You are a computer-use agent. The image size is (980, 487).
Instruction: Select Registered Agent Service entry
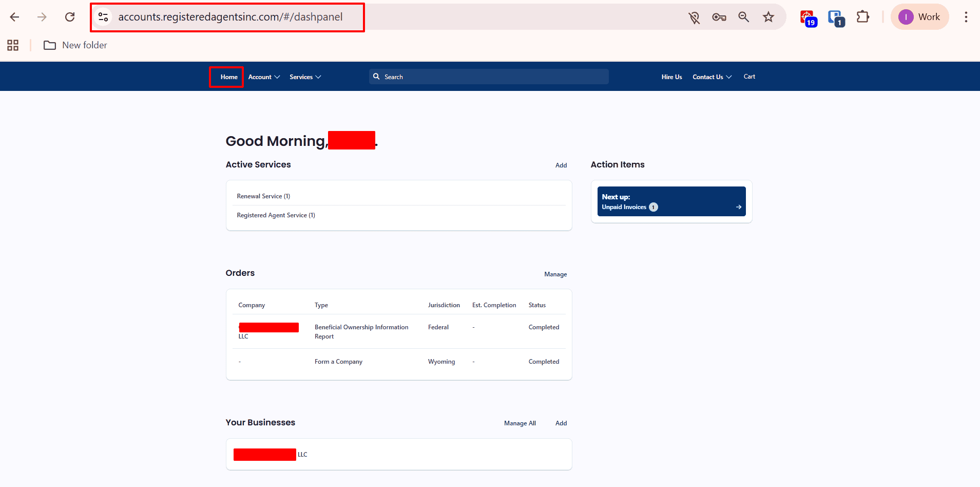276,215
